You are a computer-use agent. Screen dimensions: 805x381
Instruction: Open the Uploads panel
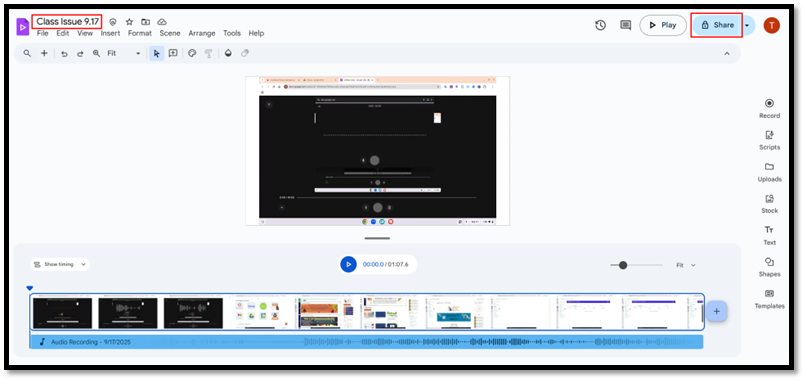[769, 173]
